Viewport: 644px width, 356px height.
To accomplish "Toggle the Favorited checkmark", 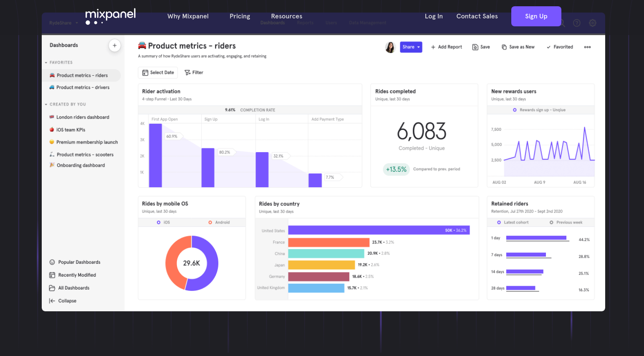I will (548, 47).
